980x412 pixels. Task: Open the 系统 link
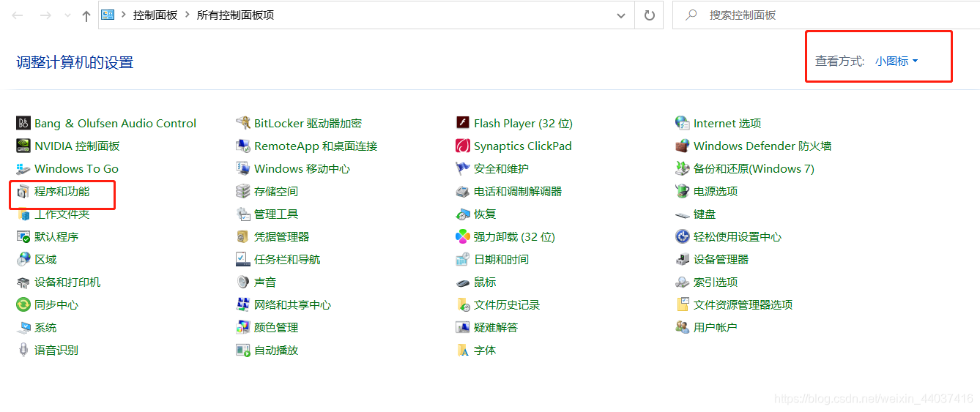[x=45, y=327]
